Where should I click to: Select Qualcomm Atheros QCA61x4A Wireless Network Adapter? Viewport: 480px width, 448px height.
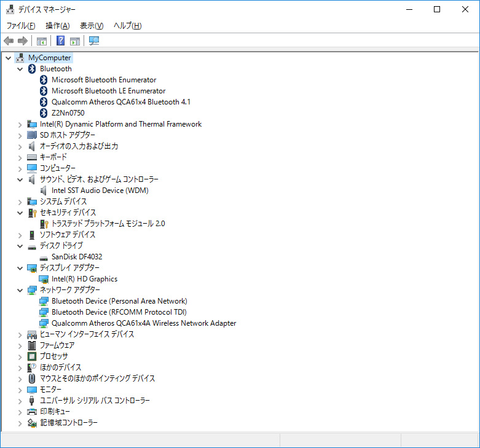pos(143,323)
